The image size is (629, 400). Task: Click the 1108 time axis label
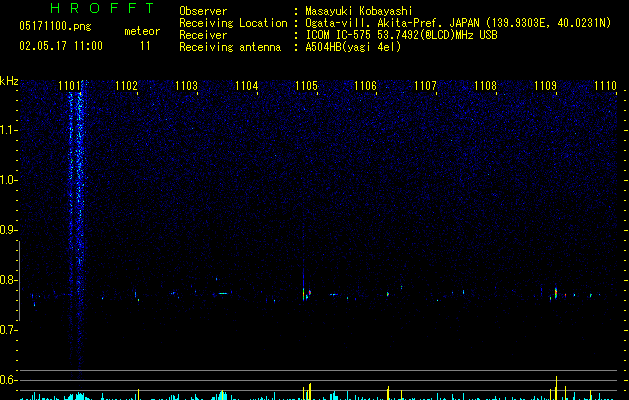(485, 85)
